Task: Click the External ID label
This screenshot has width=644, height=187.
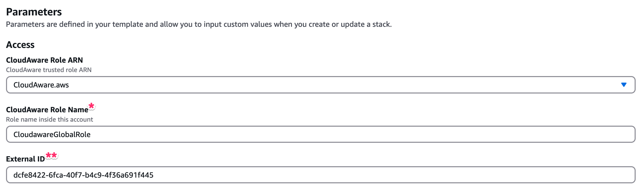Action: [x=25, y=159]
